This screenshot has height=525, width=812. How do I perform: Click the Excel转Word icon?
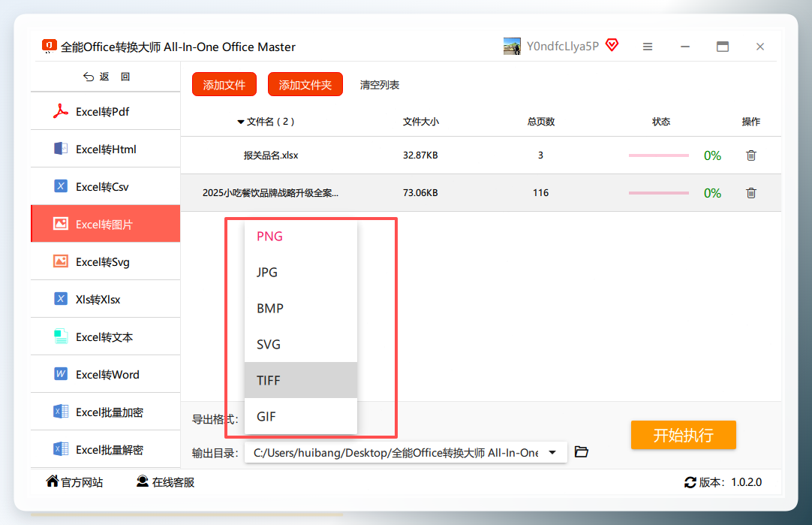coord(61,374)
